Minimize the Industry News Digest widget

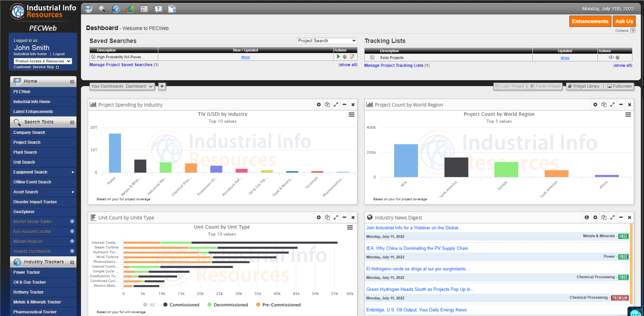(x=621, y=217)
